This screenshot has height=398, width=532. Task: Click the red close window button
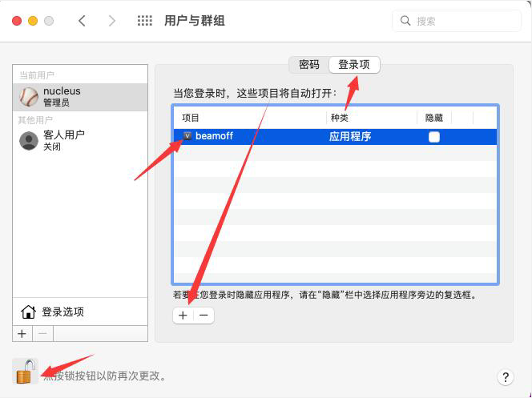click(x=17, y=21)
